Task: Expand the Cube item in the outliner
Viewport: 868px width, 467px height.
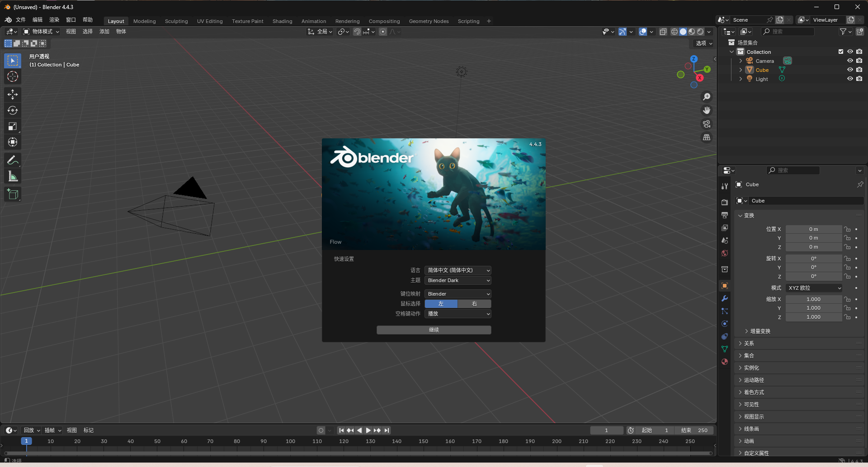Action: (x=741, y=70)
